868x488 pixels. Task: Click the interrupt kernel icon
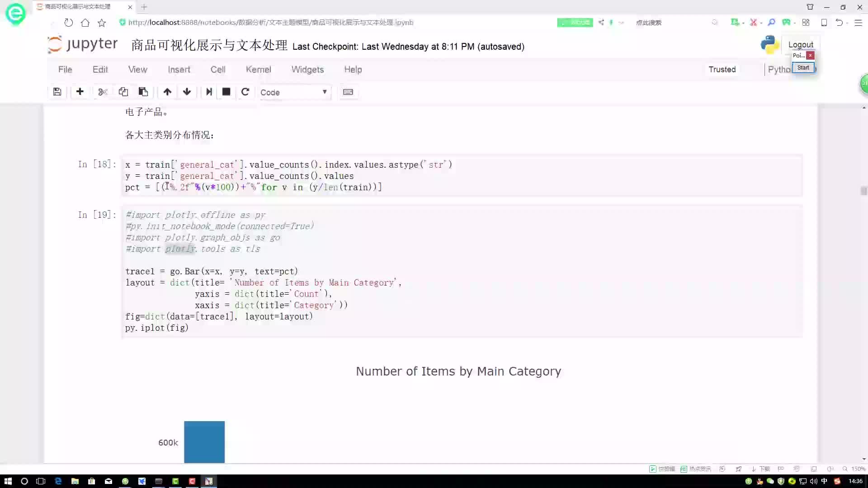[226, 92]
